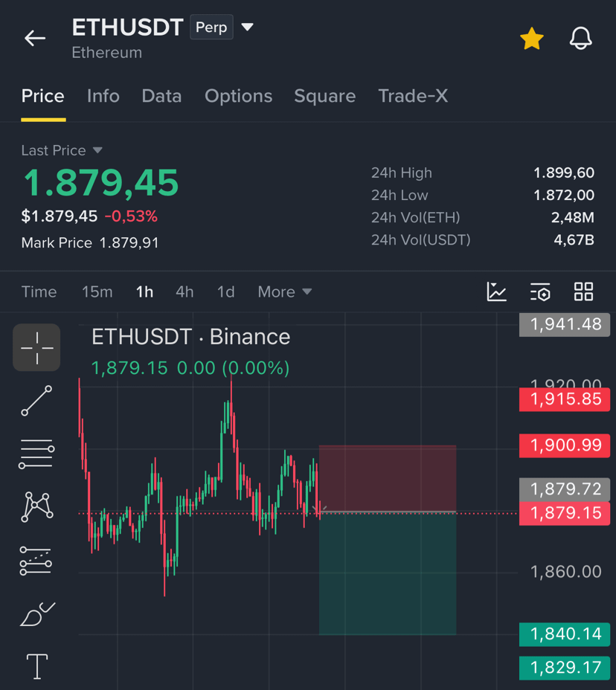Viewport: 616px width, 690px height.
Task: Open the chart indicators icon
Action: (497, 291)
